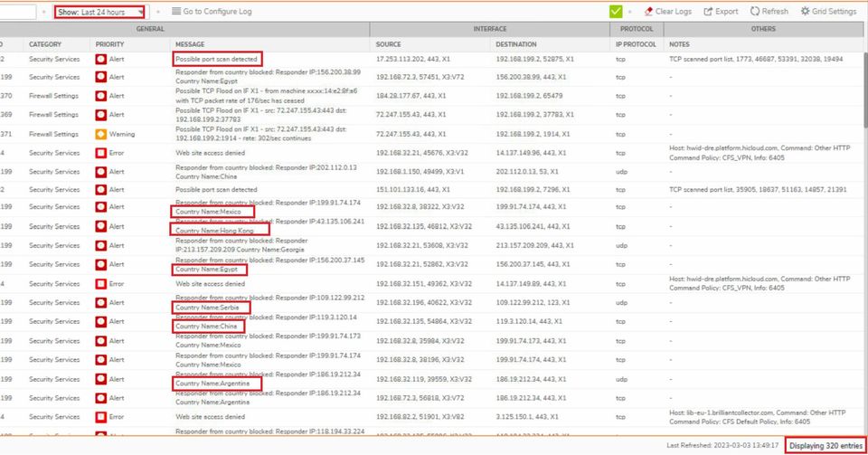Sort by the PRIORITY column header
Screen dimensions: 868x455
point(109,44)
